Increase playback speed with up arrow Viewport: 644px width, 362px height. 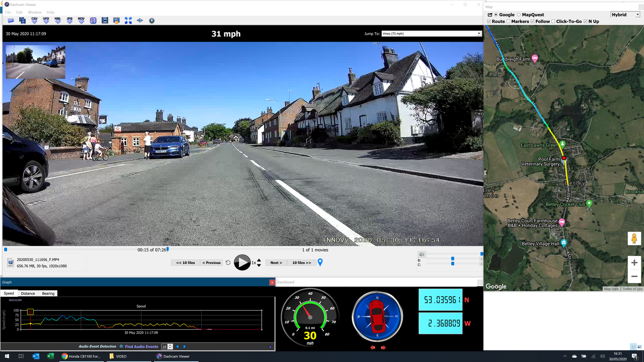[259, 260]
